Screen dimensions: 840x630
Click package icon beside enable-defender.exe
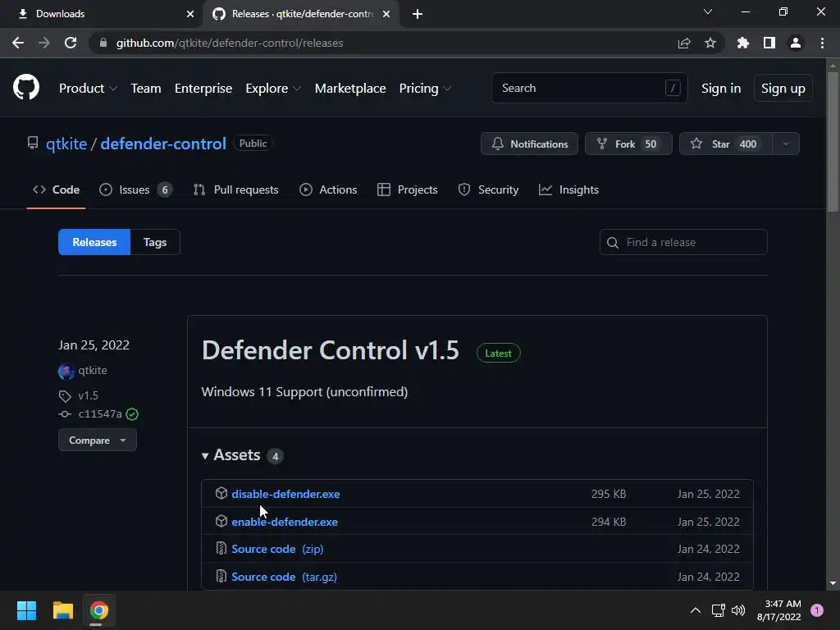pyautogui.click(x=221, y=521)
